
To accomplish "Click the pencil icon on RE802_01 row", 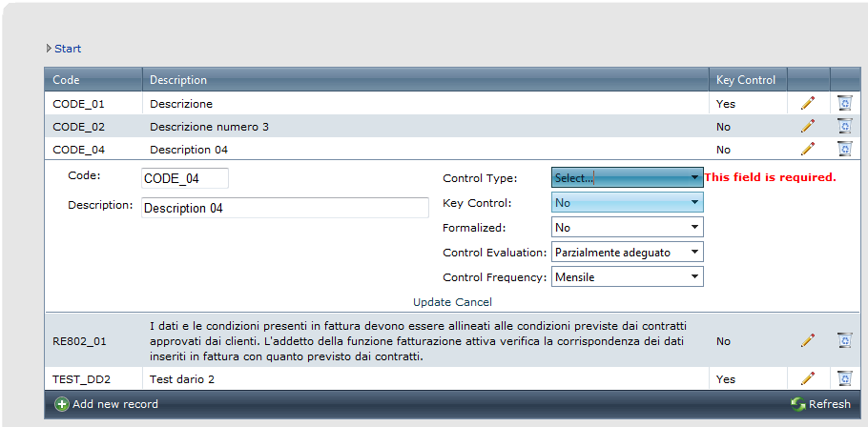I will pos(808,340).
